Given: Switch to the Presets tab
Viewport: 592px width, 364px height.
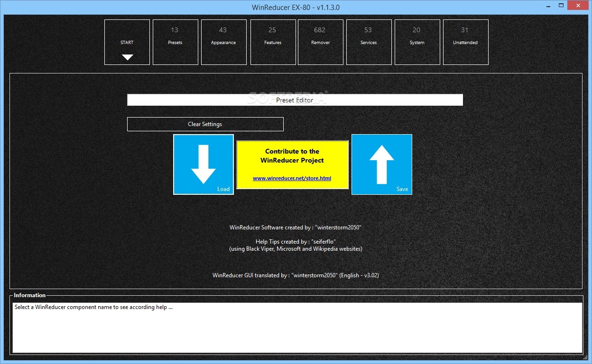Looking at the screenshot, I should click(x=175, y=42).
